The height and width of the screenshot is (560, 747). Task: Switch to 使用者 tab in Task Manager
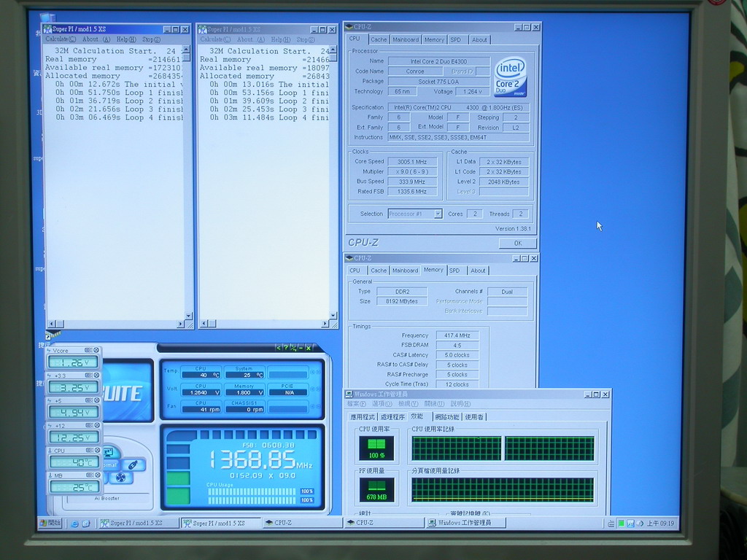point(474,417)
